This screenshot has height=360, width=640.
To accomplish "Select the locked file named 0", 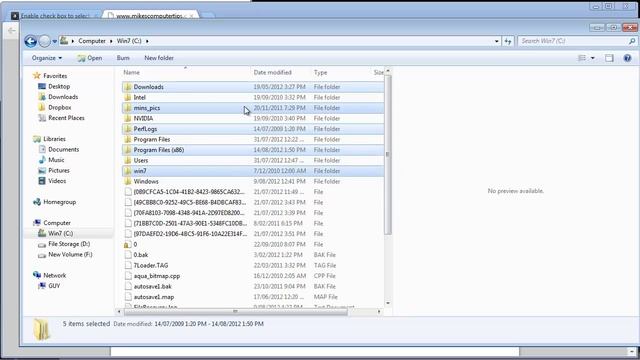I will [x=253, y=244].
